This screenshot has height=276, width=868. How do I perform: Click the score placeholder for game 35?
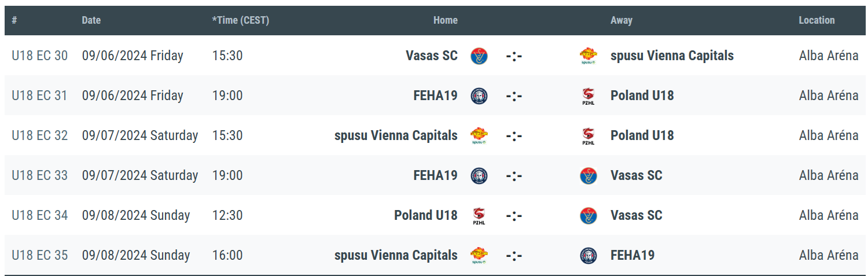(514, 256)
